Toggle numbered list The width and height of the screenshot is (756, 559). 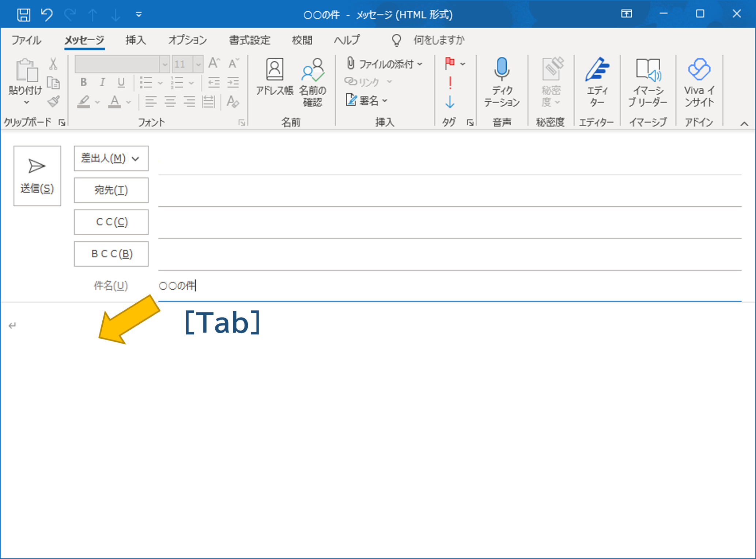tap(177, 83)
